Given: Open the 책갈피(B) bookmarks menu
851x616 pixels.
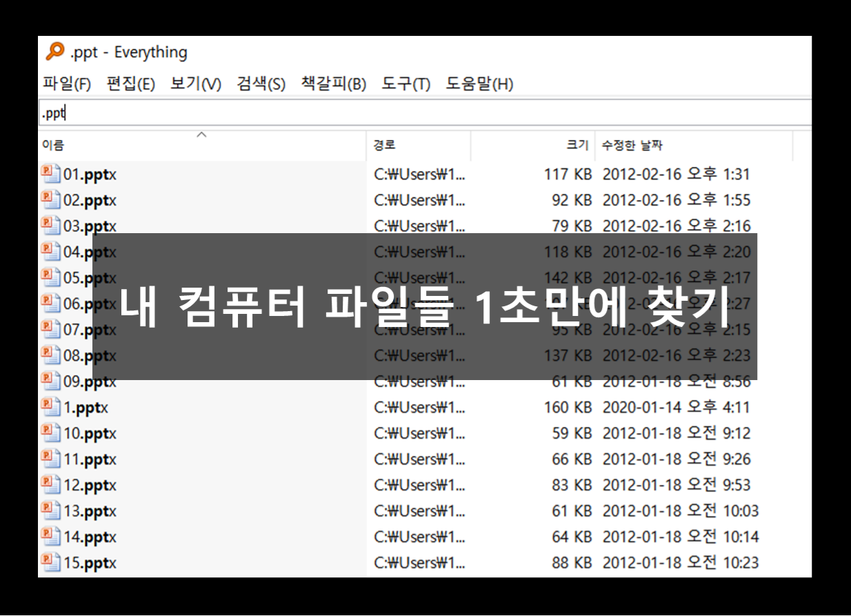Looking at the screenshot, I should [334, 84].
